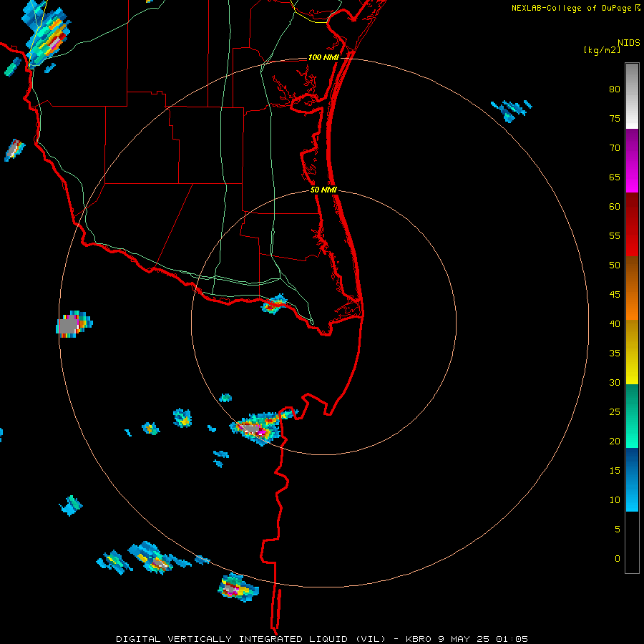Screen dimensions: 644x644
Task: Click the scale value 70
Action: pyautogui.click(x=615, y=148)
